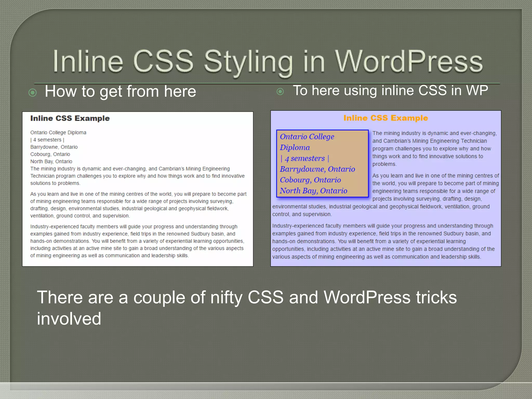Select the 'How to get from here' text
This screenshot has height=399, width=532.
click(120, 91)
